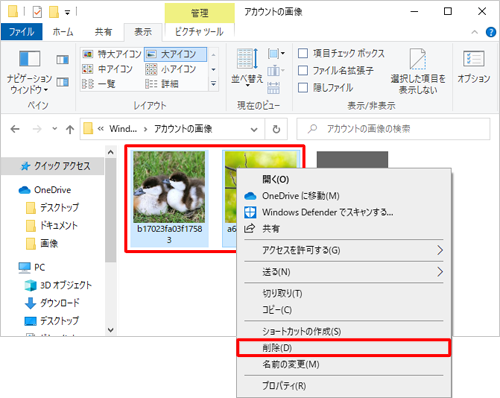Expand the address bar history dropdown

(254, 129)
